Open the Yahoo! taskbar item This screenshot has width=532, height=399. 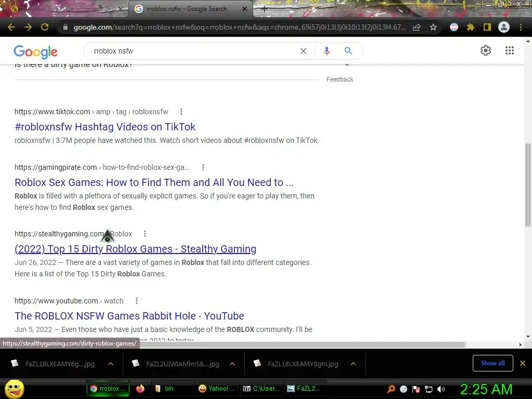tap(217, 389)
